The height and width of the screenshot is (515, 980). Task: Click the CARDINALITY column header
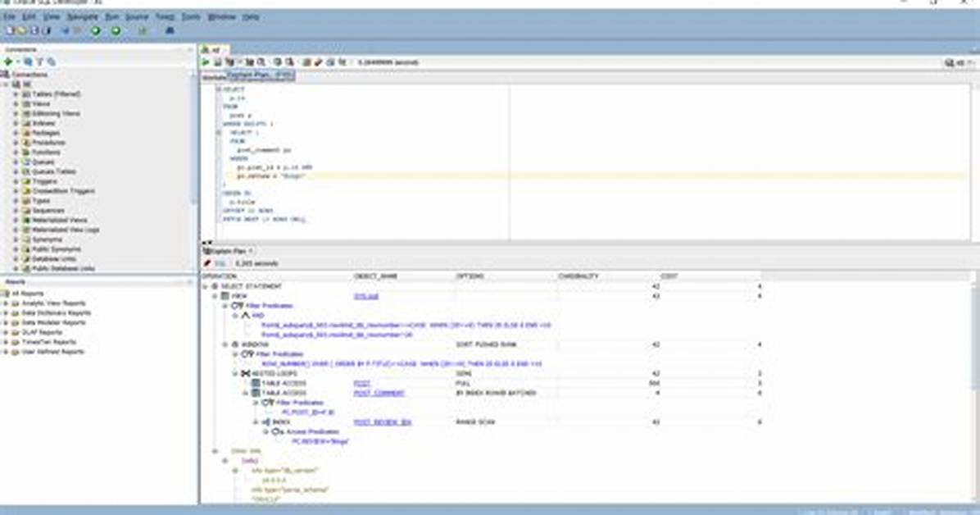coord(608,276)
